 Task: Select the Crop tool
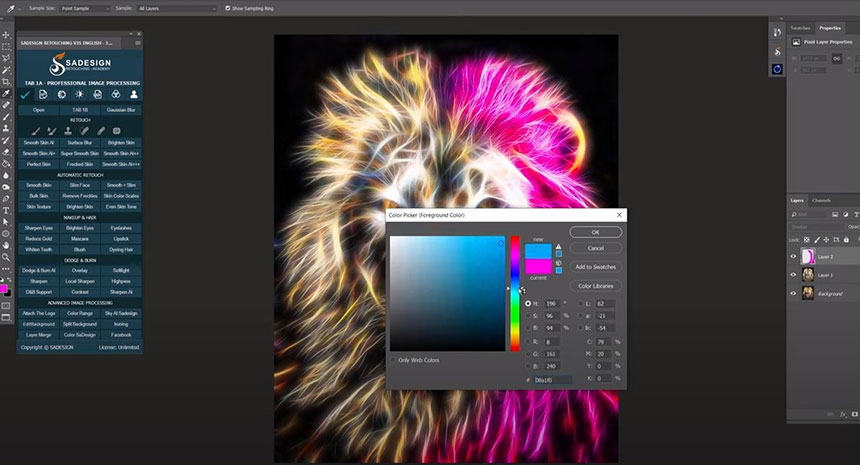pos(6,82)
